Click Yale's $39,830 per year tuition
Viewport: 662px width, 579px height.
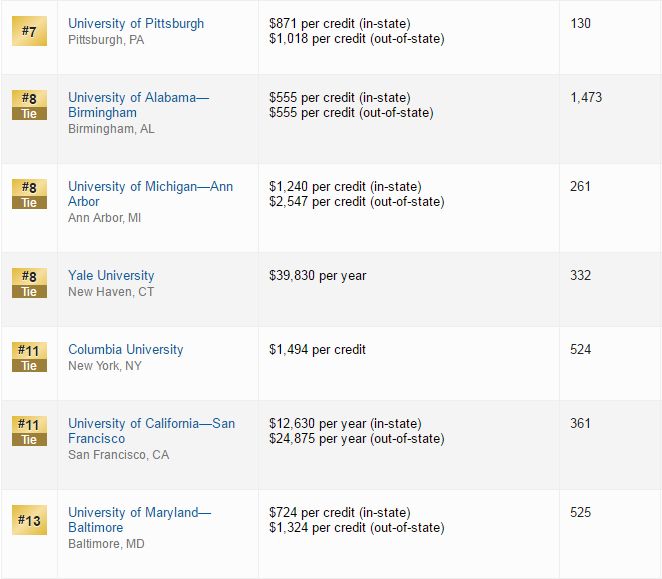[x=317, y=276]
